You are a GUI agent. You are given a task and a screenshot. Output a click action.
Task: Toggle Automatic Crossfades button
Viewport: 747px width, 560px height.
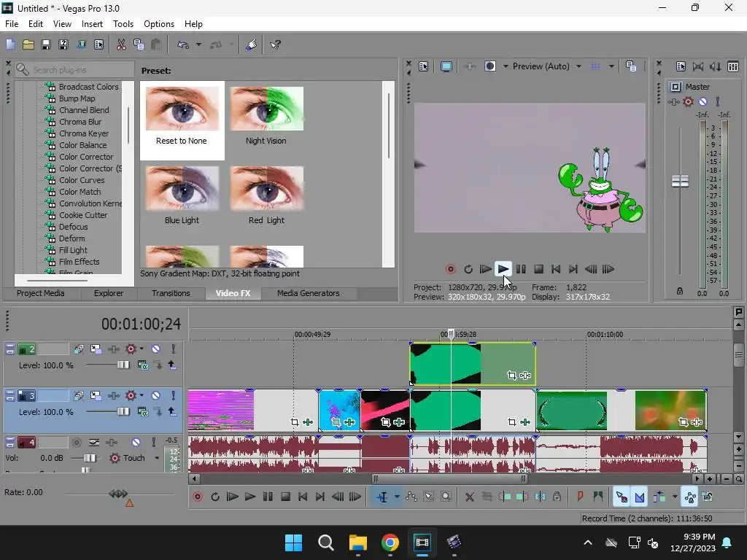click(x=639, y=497)
